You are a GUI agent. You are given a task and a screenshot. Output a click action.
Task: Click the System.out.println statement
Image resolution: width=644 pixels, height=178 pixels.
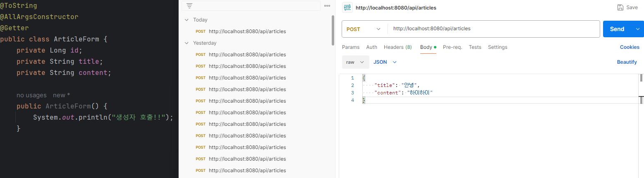(103, 117)
